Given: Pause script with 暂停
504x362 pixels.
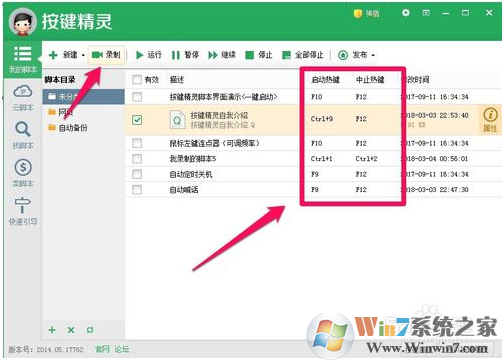Looking at the screenshot, I should (185, 55).
